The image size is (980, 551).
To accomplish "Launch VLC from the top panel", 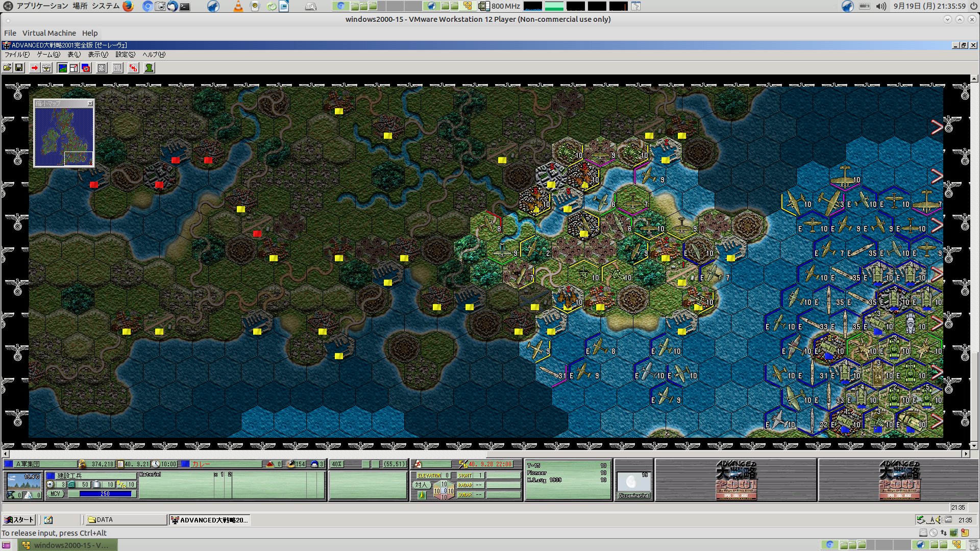I will pyautogui.click(x=238, y=6).
